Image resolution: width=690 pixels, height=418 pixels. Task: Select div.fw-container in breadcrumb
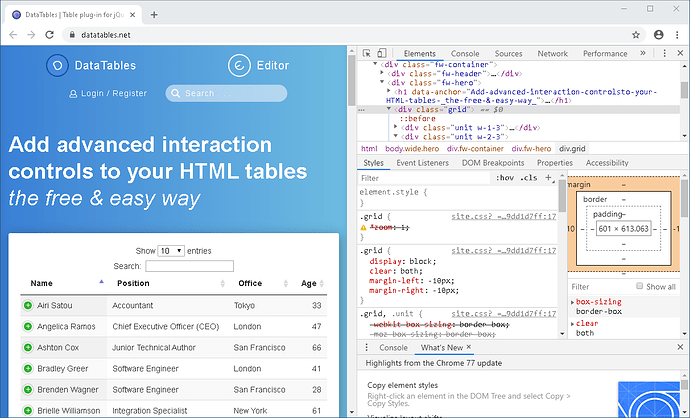[475, 149]
